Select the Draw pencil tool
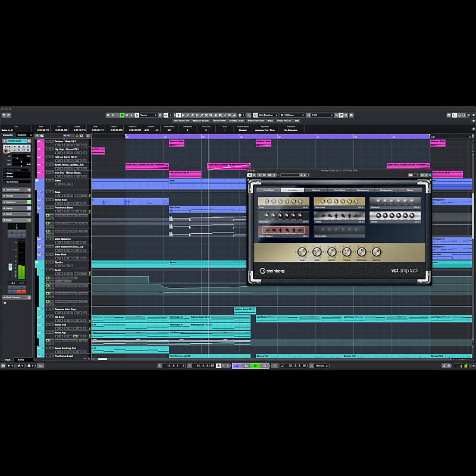The height and width of the screenshot is (476, 476). click(187, 115)
